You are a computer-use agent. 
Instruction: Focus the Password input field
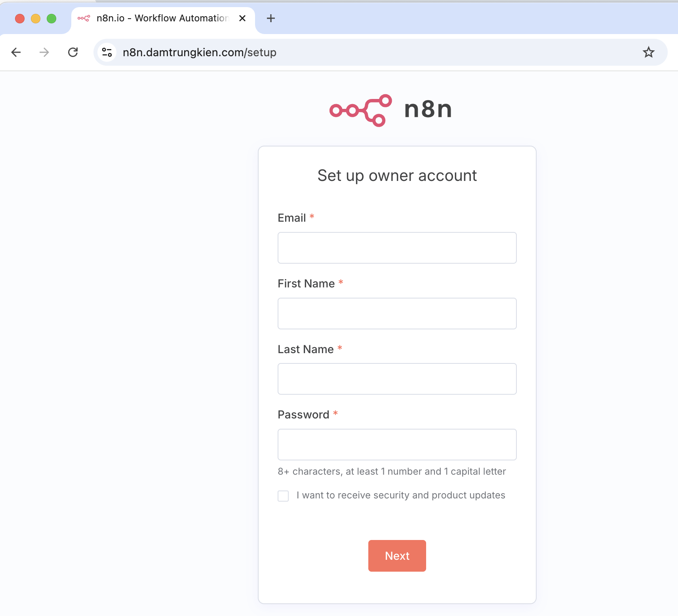397,445
